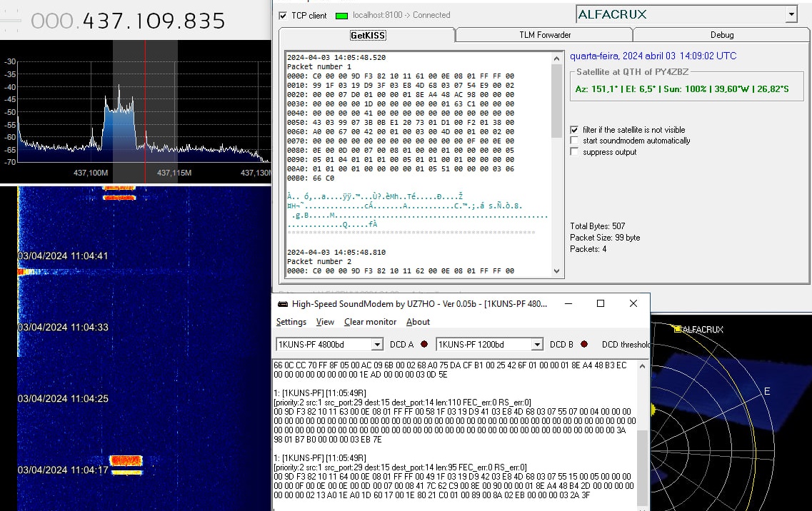Open the About menu in SoundModem
This screenshot has width=812, height=511.
(x=418, y=322)
